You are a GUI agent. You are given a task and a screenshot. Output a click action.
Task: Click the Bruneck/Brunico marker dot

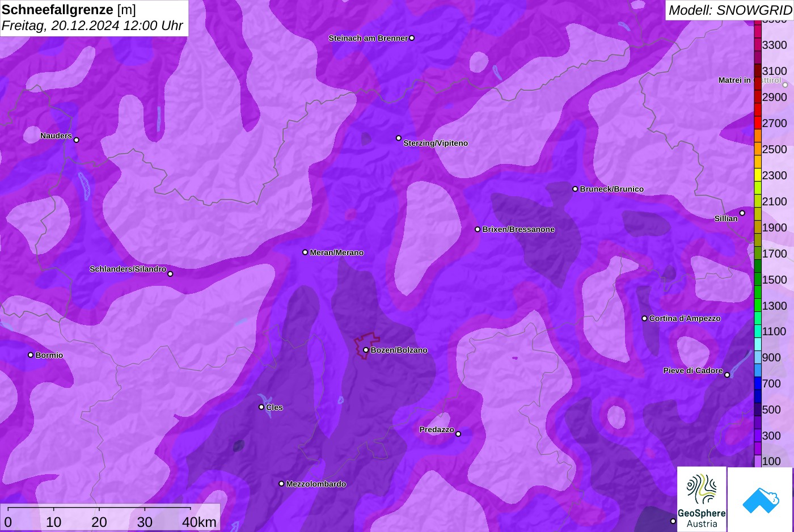(575, 189)
